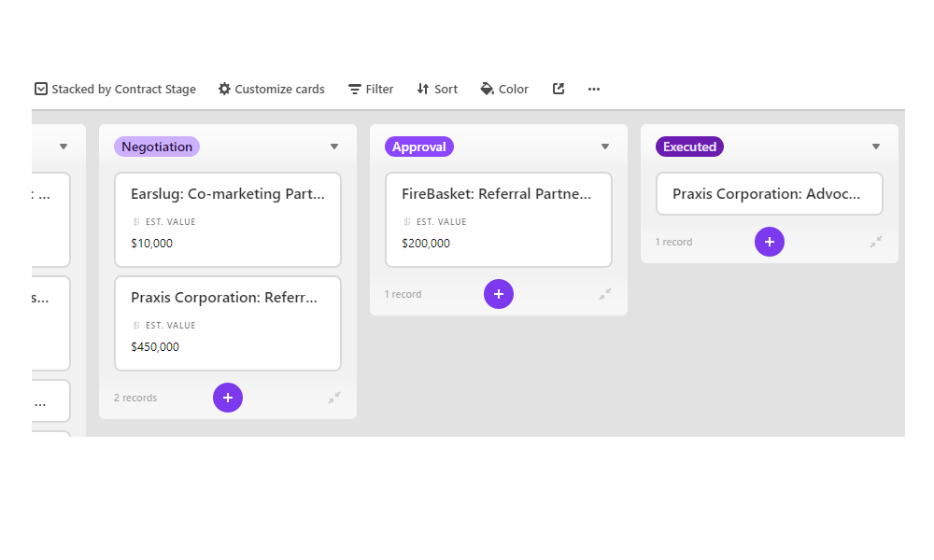Open the Sort arrows icon
The width and height of the screenshot is (934, 560).
click(x=423, y=89)
